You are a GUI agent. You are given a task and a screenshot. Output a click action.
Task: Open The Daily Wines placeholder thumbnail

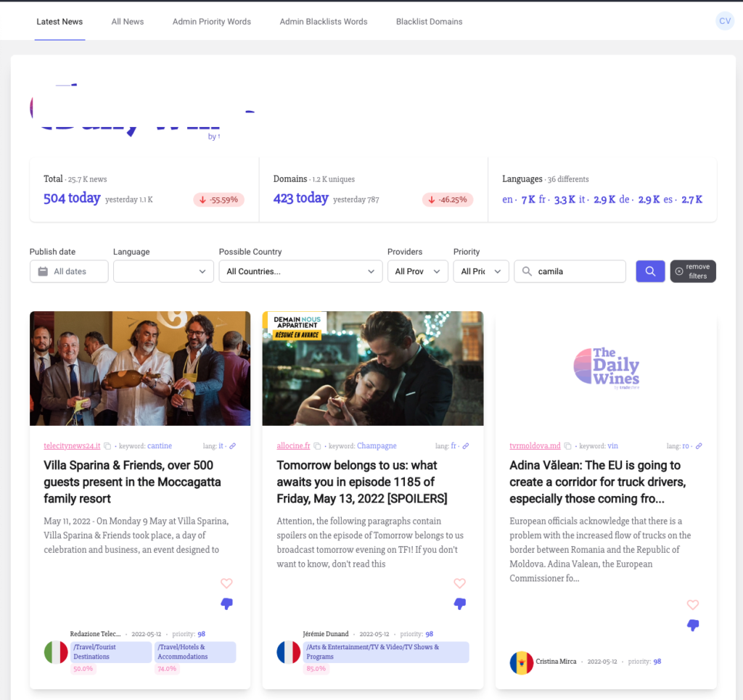606,368
